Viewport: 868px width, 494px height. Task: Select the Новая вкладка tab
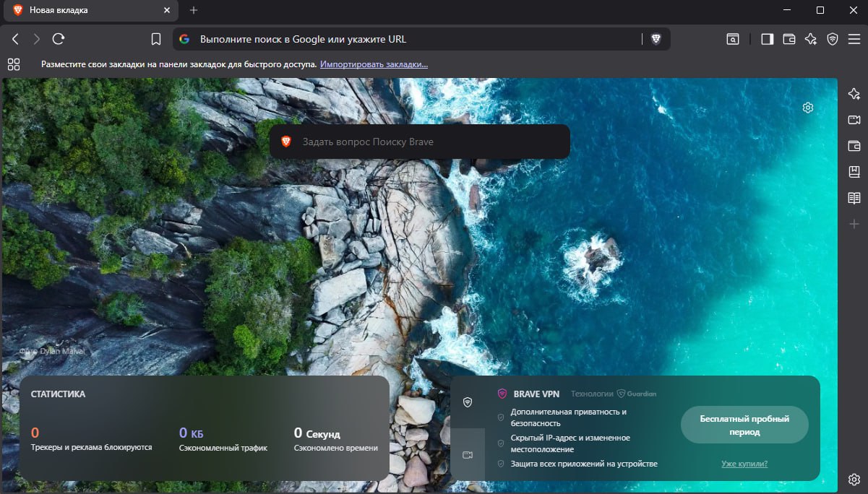(x=93, y=10)
